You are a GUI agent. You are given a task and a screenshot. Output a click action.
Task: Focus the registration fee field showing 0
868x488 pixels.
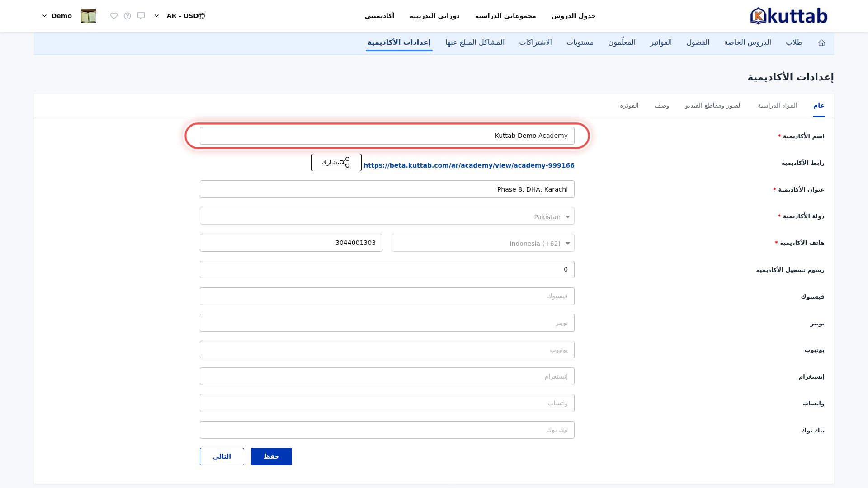tap(387, 269)
